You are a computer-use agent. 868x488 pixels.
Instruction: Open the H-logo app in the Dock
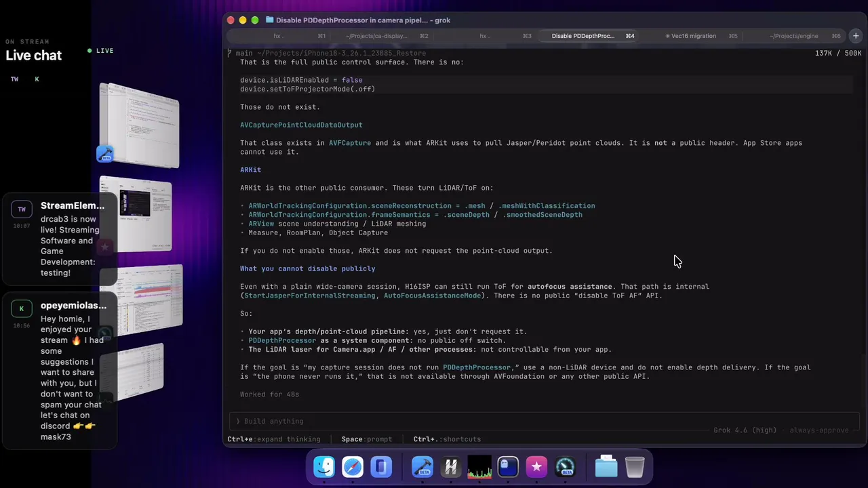pyautogui.click(x=451, y=467)
